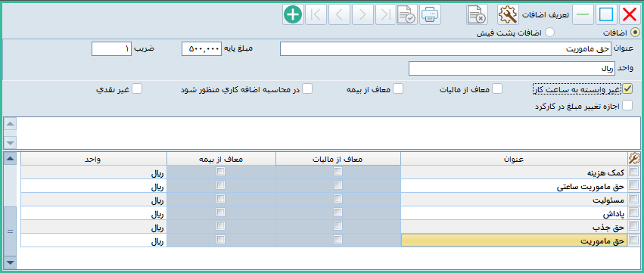The image size is (644, 273).
Task: Select the کمک هزینه row title
Action: pyautogui.click(x=514, y=172)
